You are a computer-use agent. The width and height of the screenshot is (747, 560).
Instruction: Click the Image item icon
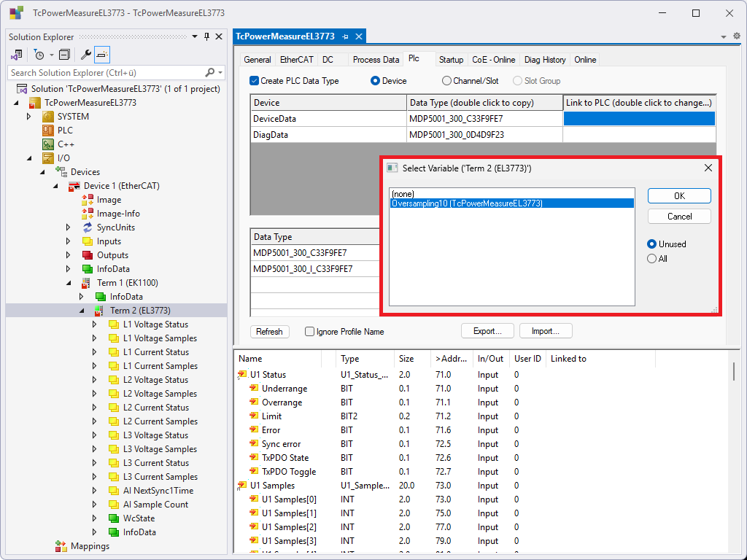(88, 200)
